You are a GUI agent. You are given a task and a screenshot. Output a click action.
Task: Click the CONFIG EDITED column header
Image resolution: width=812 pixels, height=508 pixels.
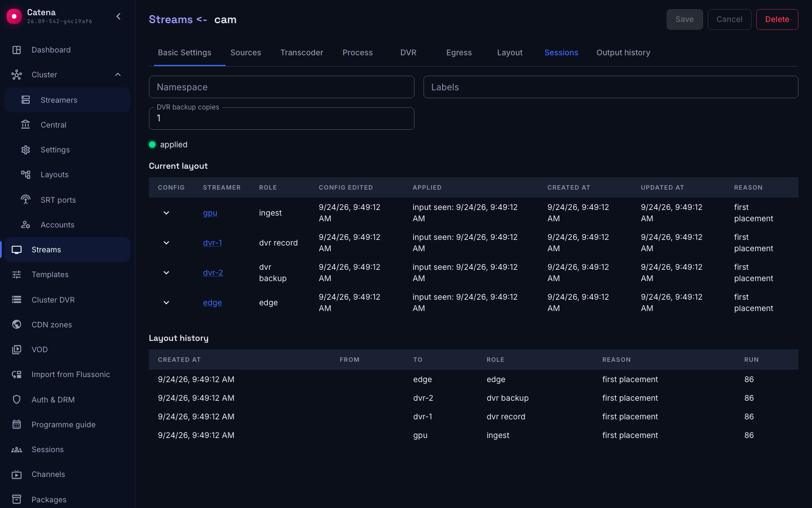point(346,187)
